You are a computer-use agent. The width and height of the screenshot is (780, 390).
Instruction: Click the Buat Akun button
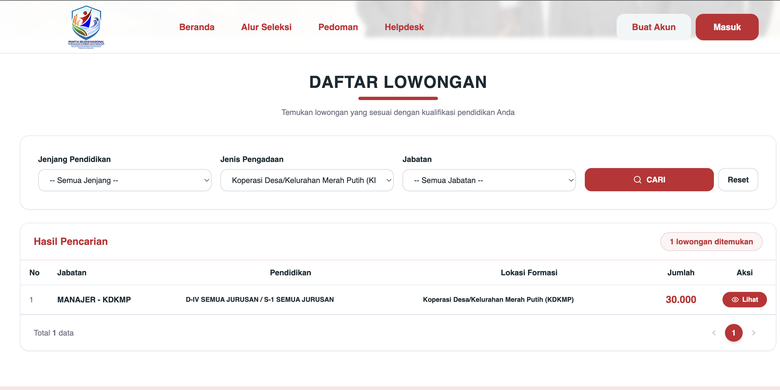[x=654, y=27]
